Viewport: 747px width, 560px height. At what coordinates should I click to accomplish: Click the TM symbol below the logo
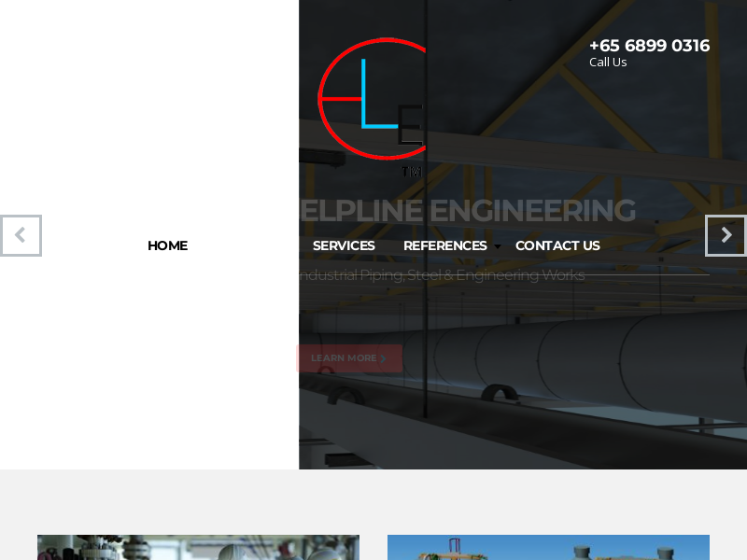pyautogui.click(x=412, y=171)
